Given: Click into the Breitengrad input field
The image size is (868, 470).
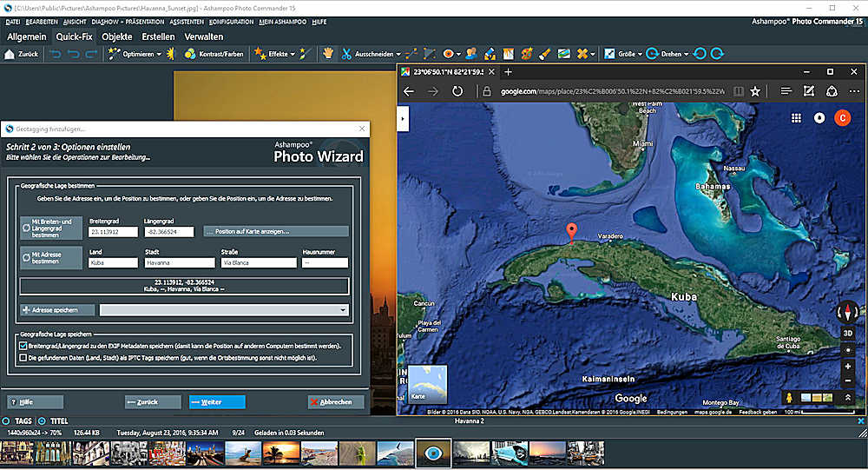Looking at the screenshot, I should click(x=113, y=232).
